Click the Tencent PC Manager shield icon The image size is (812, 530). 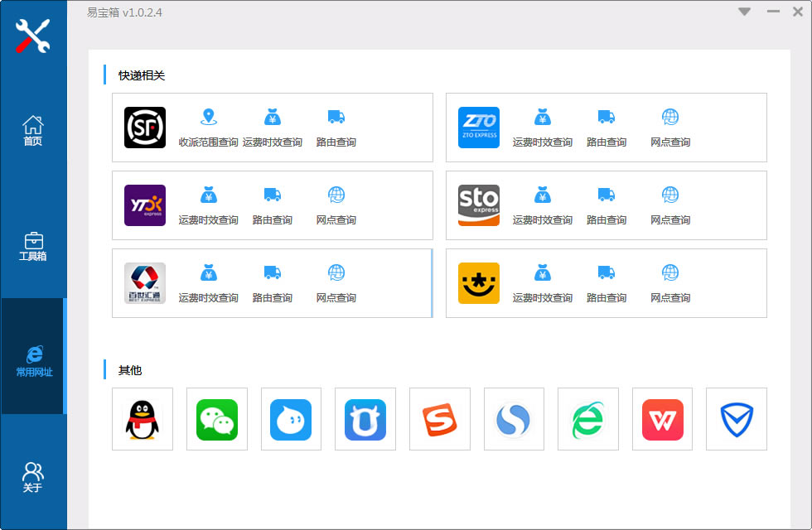[x=737, y=419]
